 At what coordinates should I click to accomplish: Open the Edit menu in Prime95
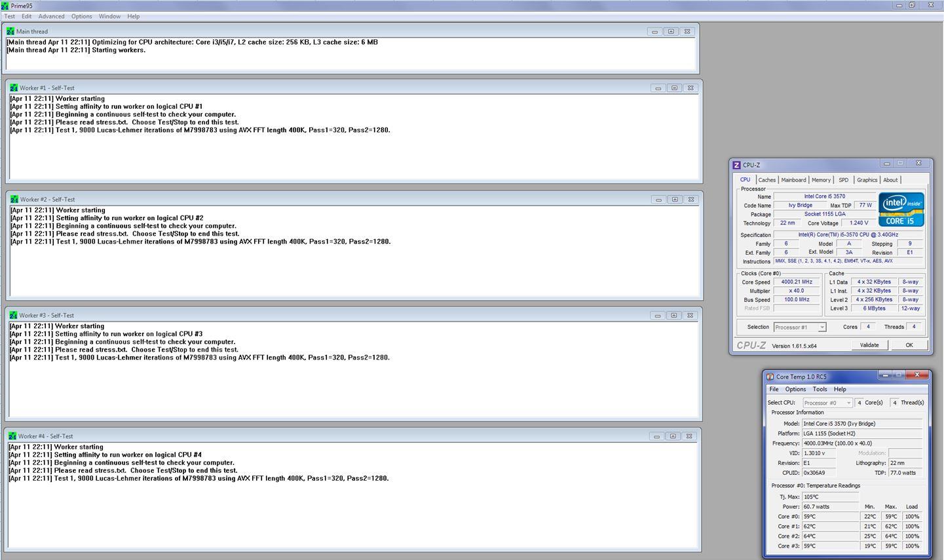coord(26,16)
